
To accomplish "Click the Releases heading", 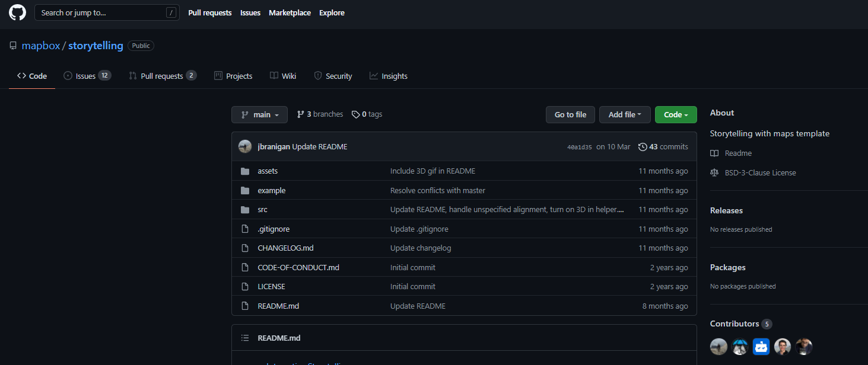I will coord(726,210).
